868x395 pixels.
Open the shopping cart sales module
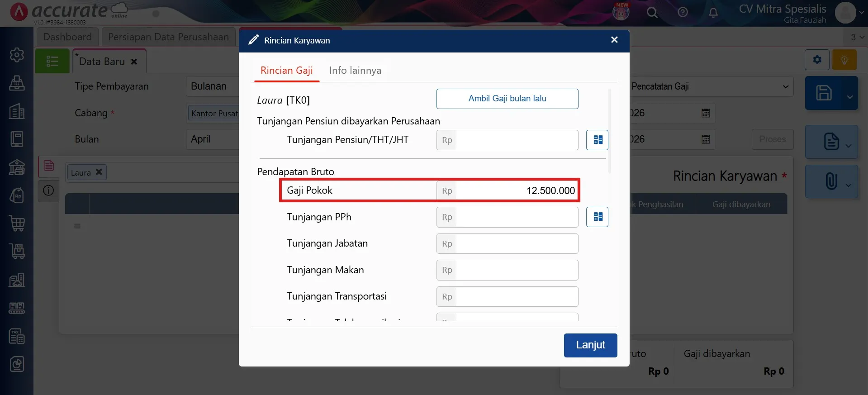point(17,224)
